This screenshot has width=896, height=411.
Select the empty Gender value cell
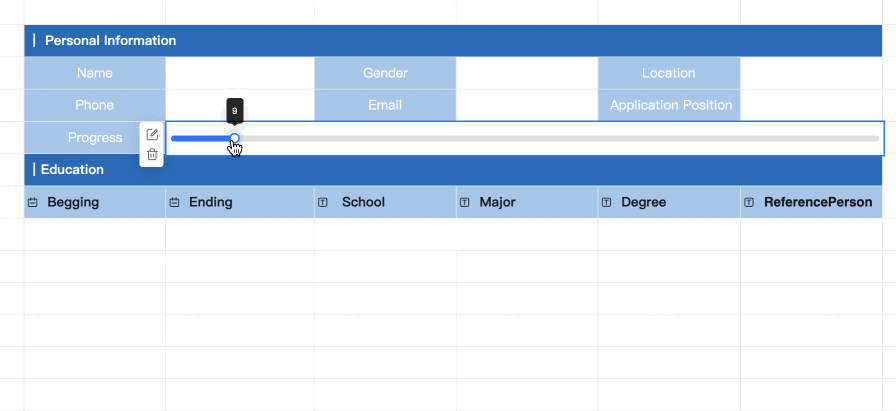click(x=526, y=73)
